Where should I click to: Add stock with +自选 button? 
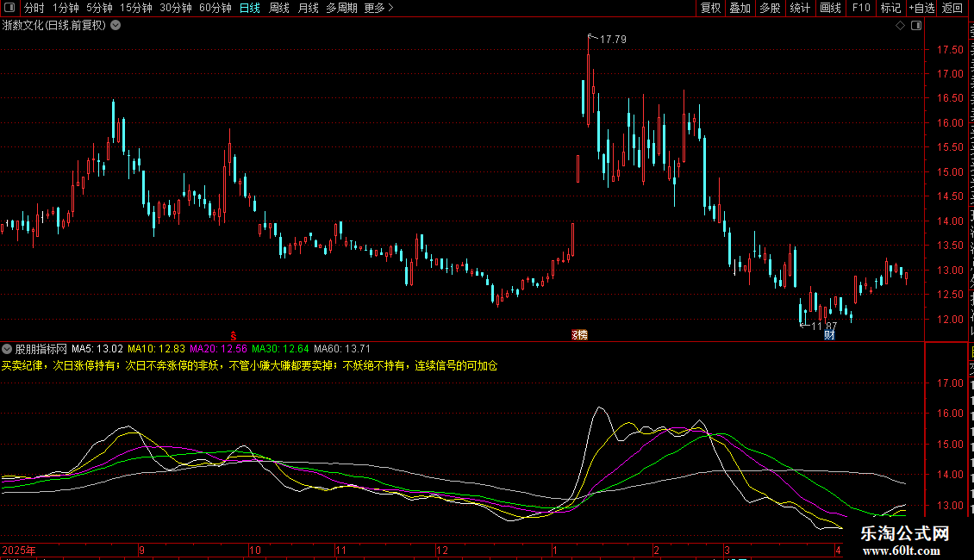coord(921,8)
